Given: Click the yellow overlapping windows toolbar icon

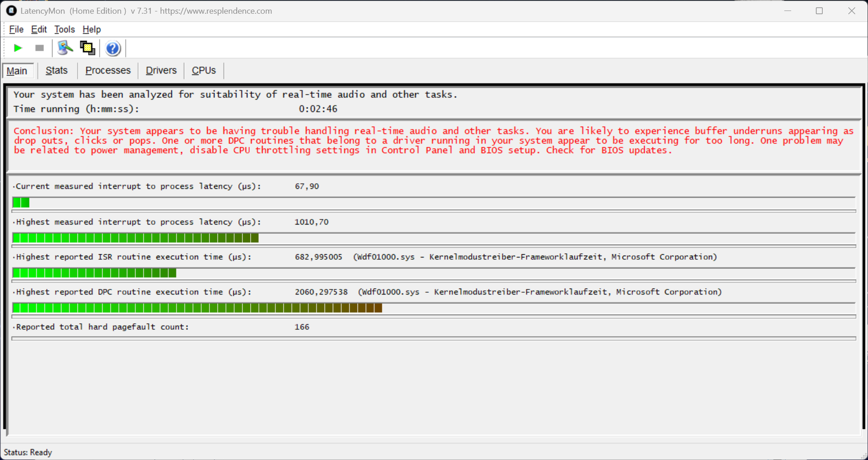Looking at the screenshot, I should click(x=87, y=48).
